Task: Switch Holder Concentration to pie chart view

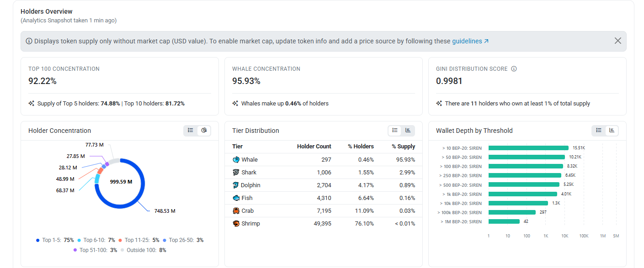Action: (x=204, y=131)
